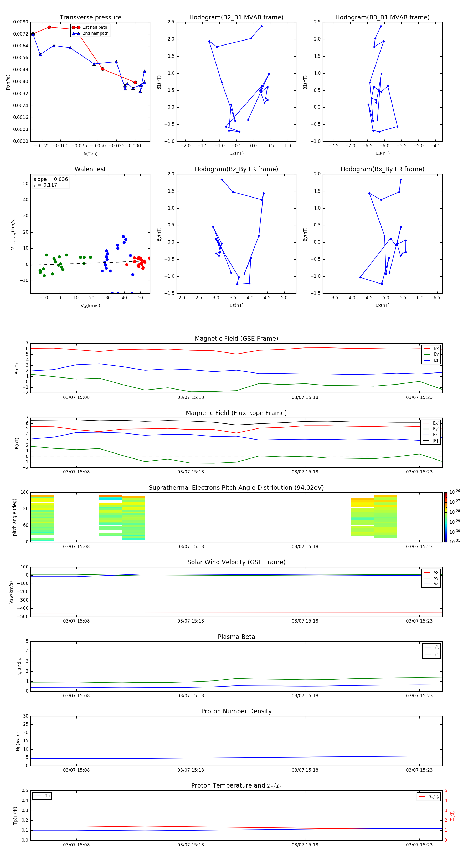Click the 'Pt(nPa)' y-axis label
Viewport: 473px width, 868px height.
[8, 82]
